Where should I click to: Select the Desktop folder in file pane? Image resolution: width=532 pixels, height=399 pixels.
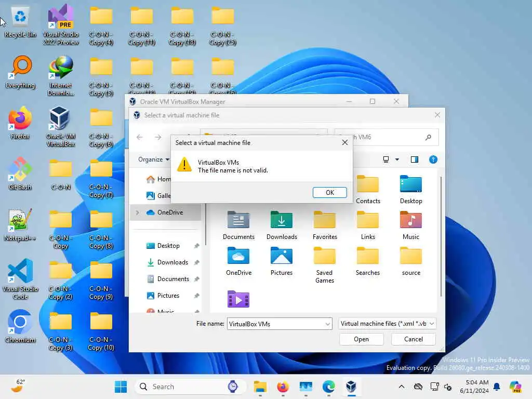411,190
